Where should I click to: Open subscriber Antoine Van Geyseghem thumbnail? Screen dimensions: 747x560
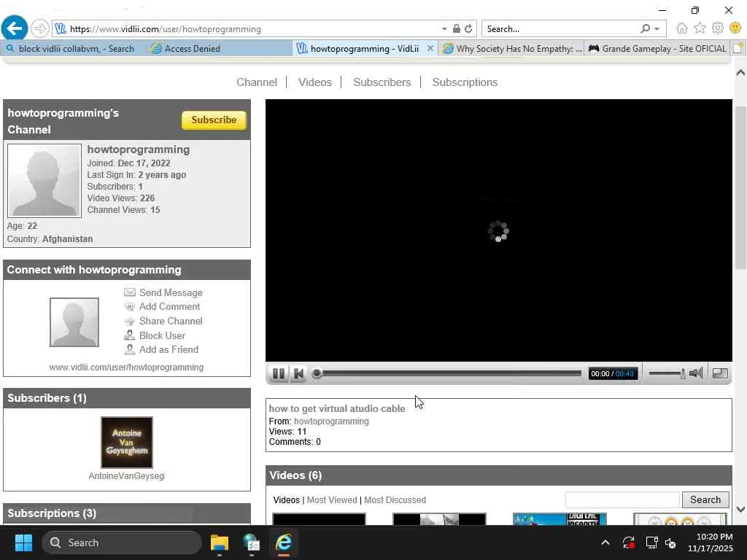click(x=127, y=443)
